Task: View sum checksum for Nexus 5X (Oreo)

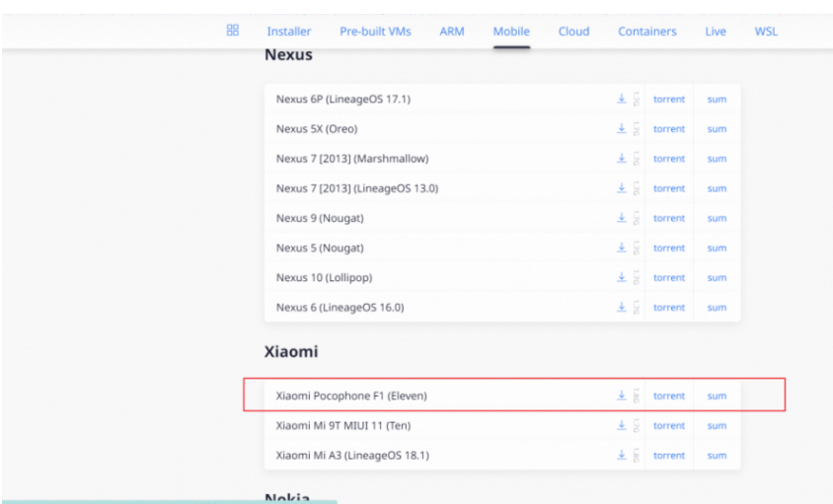Action: pyautogui.click(x=717, y=129)
